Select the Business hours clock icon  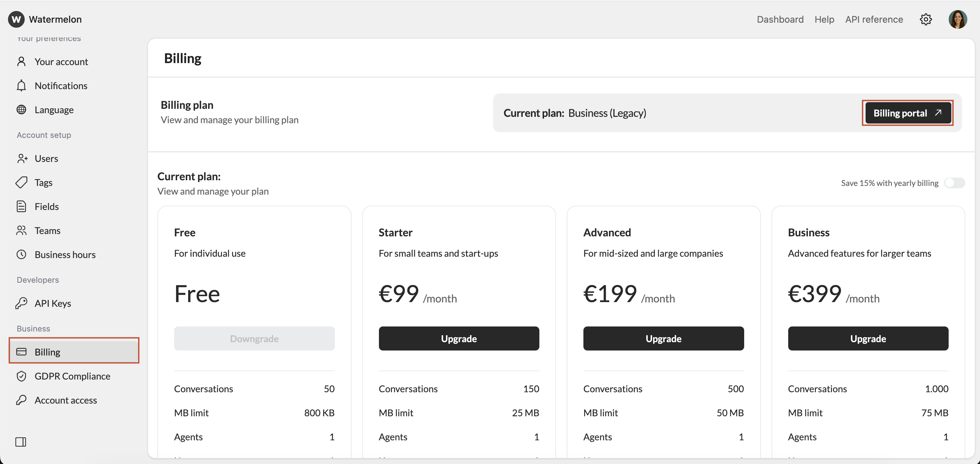click(x=22, y=254)
